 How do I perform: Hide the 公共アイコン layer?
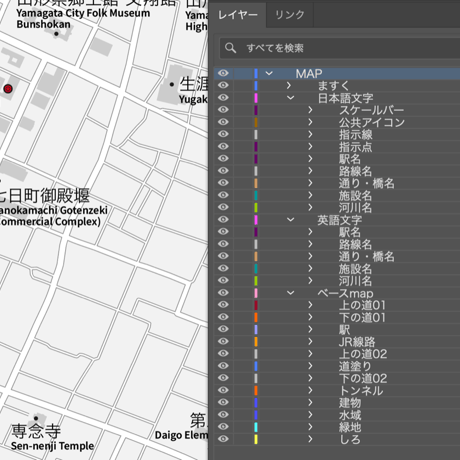point(223,122)
